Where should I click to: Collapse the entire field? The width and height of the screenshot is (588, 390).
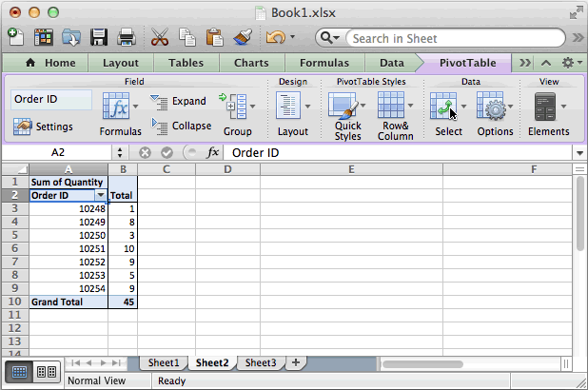[182, 126]
